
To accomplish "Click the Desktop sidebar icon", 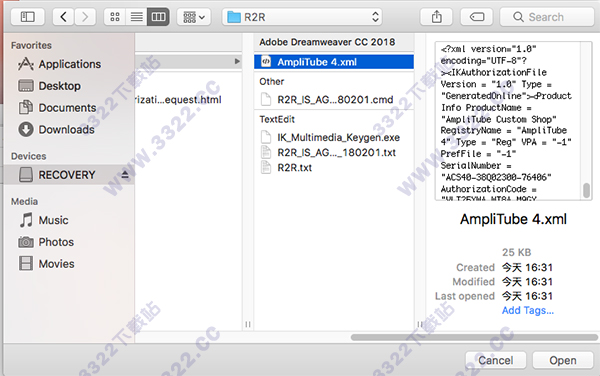I will click(x=26, y=86).
